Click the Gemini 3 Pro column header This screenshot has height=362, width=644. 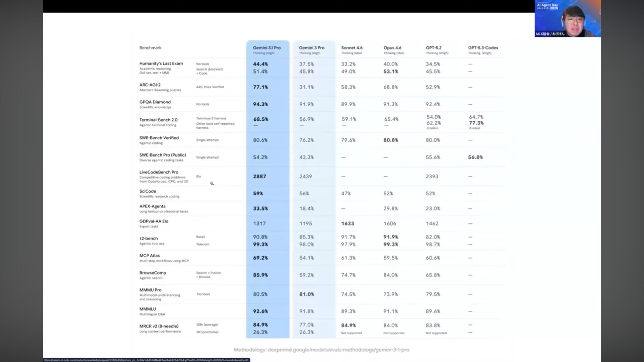312,48
